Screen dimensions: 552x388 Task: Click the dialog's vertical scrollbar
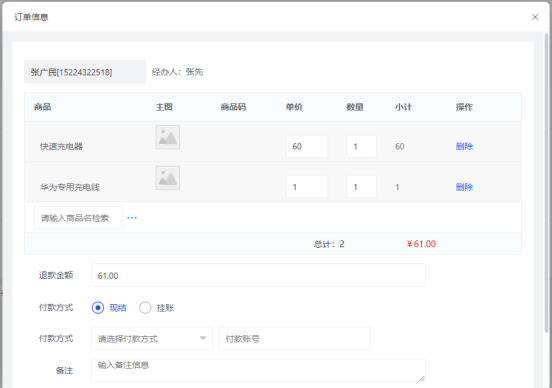546,183
